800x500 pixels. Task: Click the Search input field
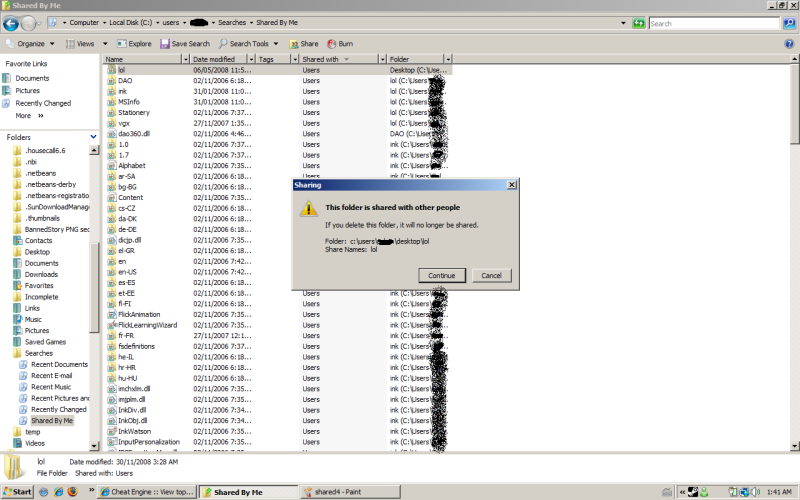(x=714, y=23)
